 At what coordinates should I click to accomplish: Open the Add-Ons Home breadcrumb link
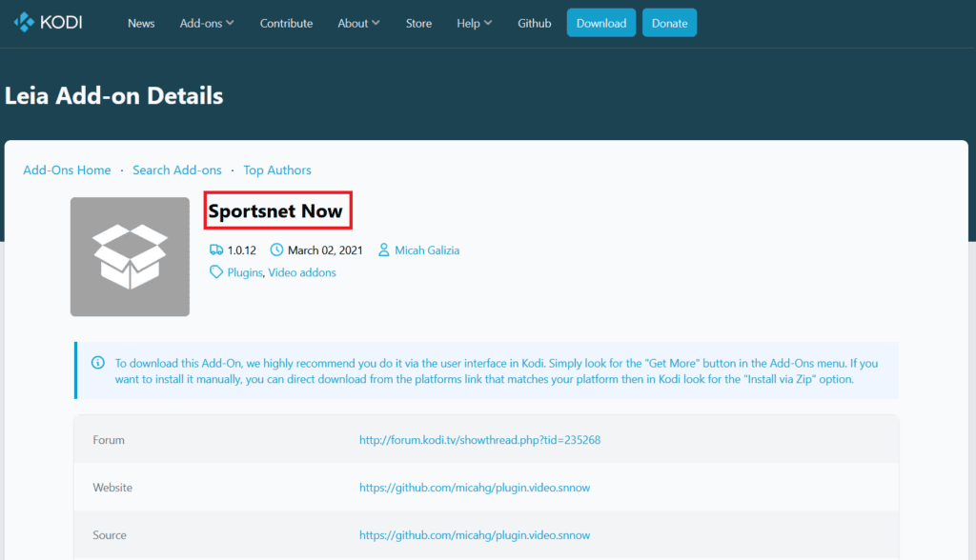[x=67, y=170]
